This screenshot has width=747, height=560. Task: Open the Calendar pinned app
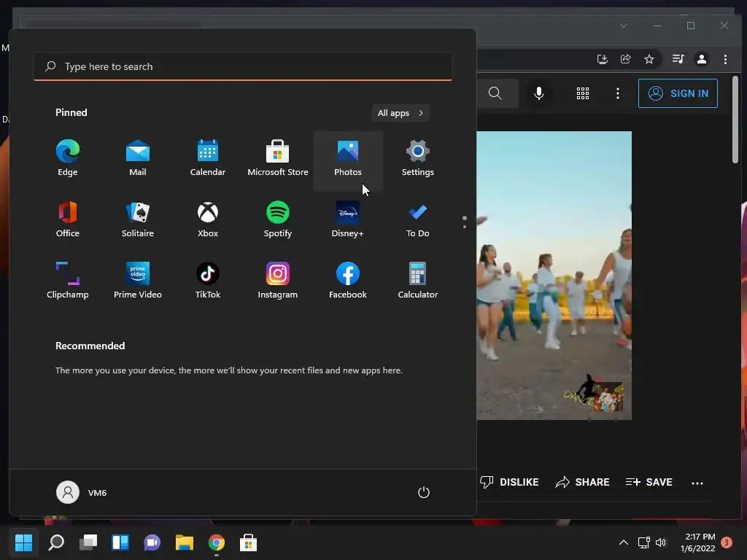(208, 160)
